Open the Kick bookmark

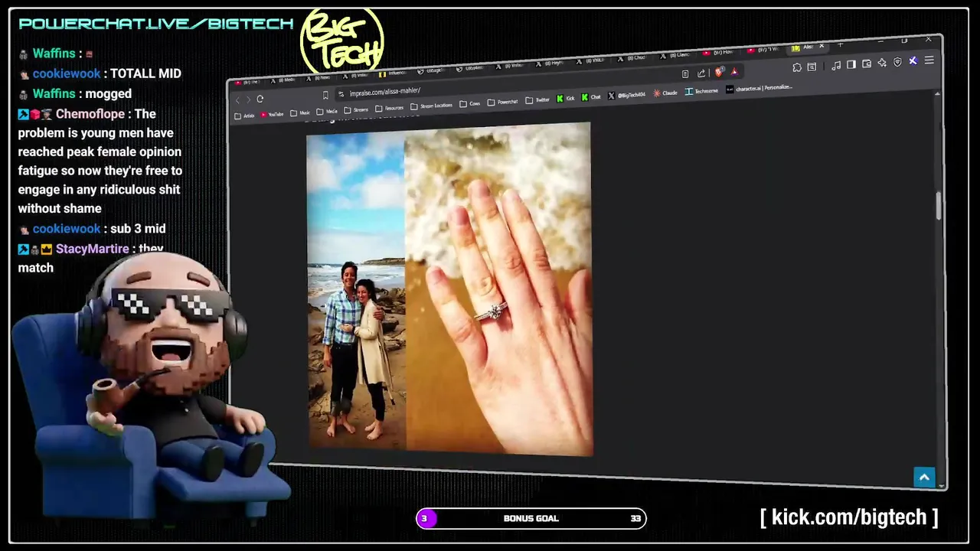click(x=566, y=98)
